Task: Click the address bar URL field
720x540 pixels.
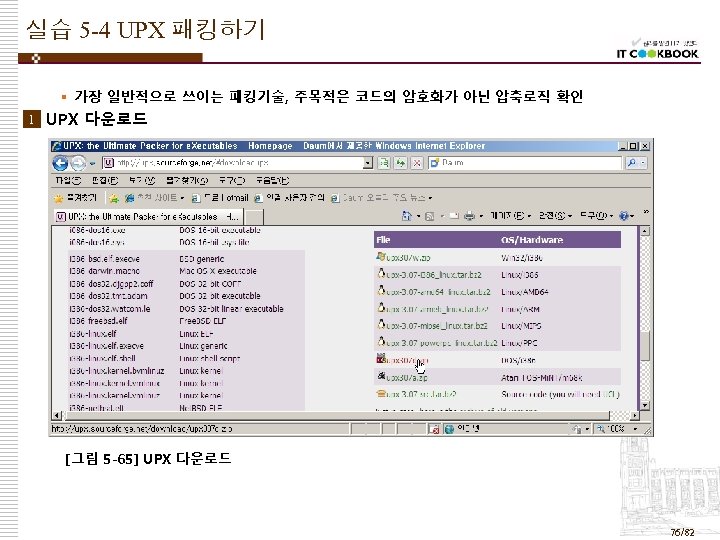Action: [x=232, y=163]
